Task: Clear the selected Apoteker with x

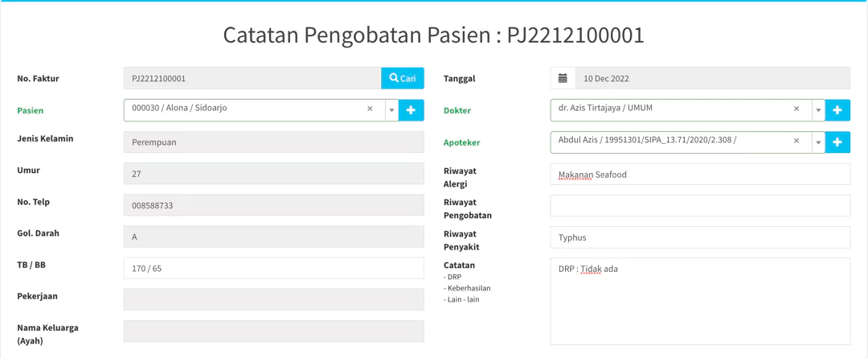Action: pyautogui.click(x=796, y=141)
